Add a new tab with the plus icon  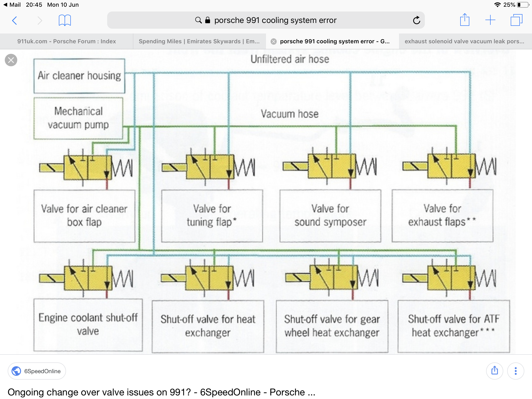point(490,20)
